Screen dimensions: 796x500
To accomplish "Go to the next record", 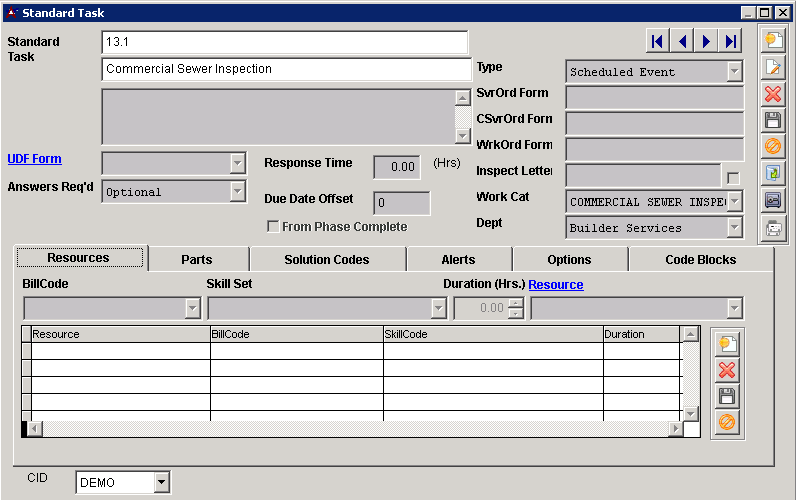I will click(x=707, y=41).
